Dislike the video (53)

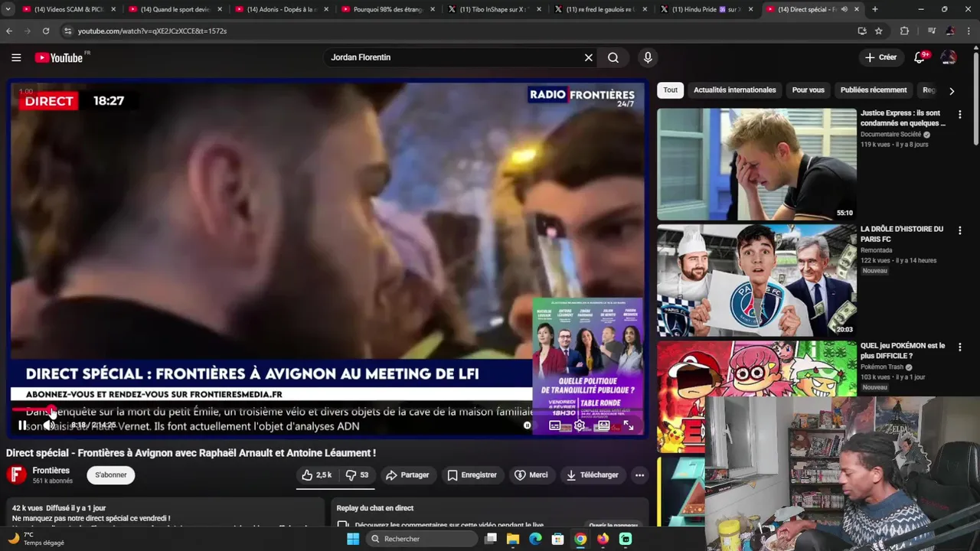pyautogui.click(x=358, y=475)
